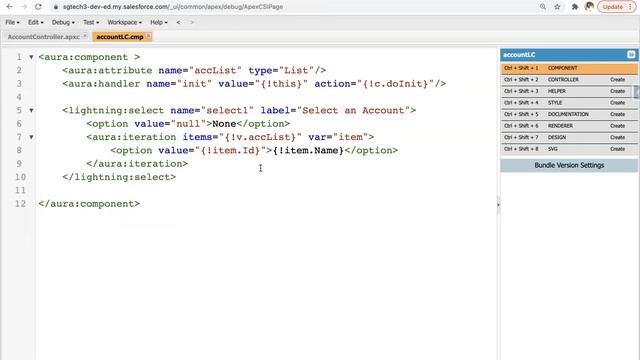Click the closing </aura:component> tag
The image size is (640, 360).
89,204
